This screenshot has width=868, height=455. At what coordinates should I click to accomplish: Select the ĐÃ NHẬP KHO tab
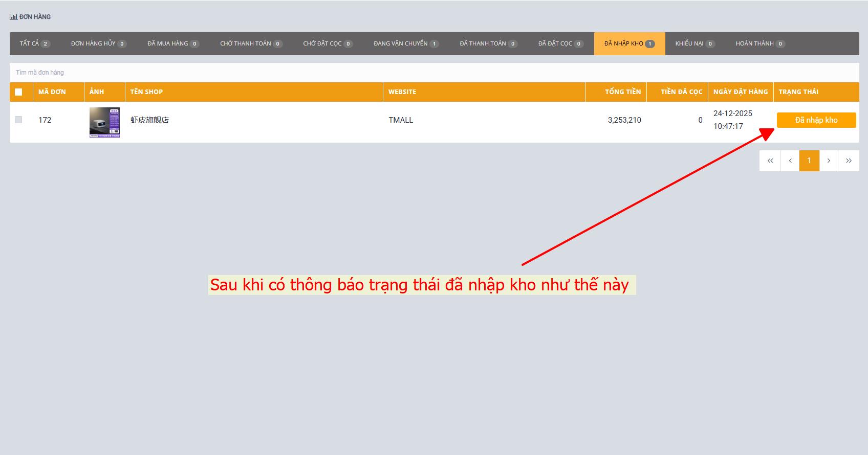[629, 43]
